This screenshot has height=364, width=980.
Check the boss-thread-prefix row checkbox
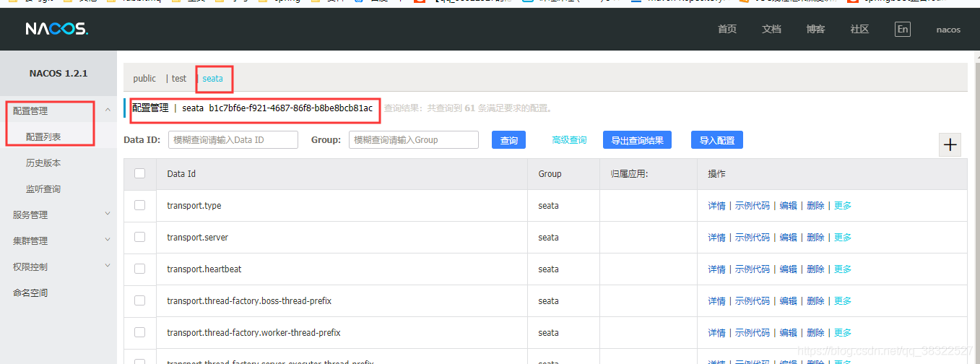140,300
